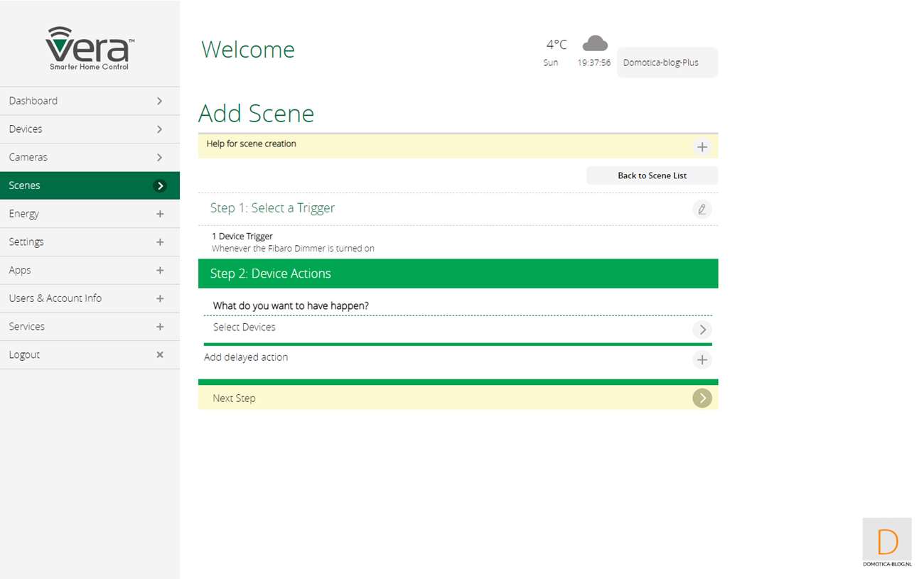Expand the Energy menu section
Image resolution: width=924 pixels, height=579 pixels.
[160, 214]
